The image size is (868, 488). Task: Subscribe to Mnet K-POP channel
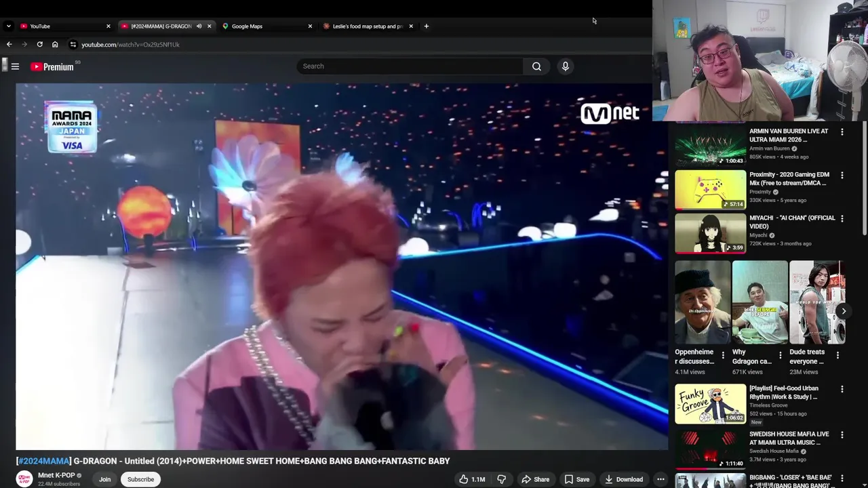coord(140,479)
